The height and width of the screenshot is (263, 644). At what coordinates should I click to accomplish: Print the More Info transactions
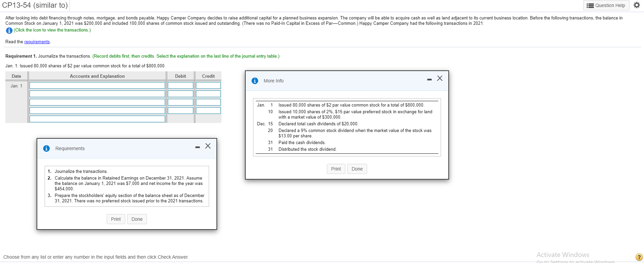click(336, 169)
